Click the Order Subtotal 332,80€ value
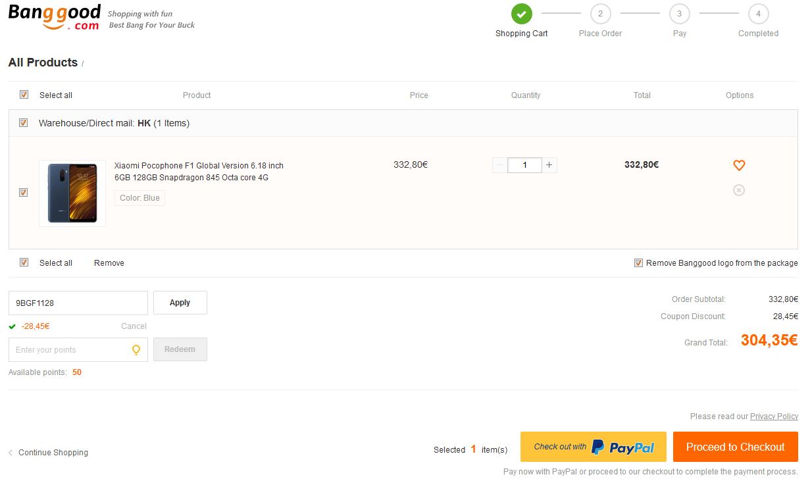 (783, 299)
